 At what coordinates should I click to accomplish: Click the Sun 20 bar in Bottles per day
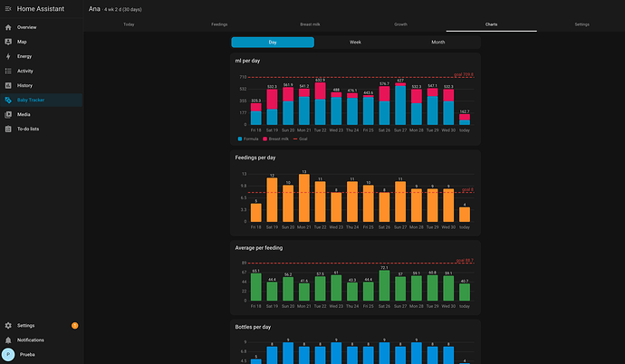pos(288,353)
